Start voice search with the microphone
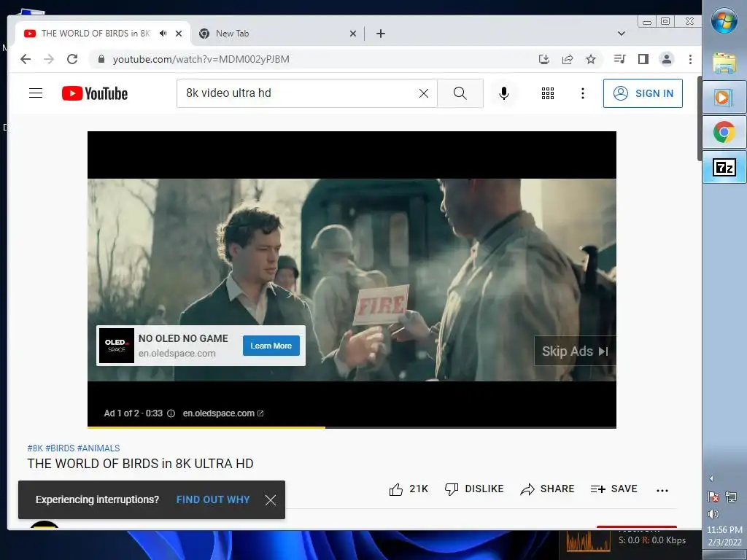 pyautogui.click(x=504, y=93)
